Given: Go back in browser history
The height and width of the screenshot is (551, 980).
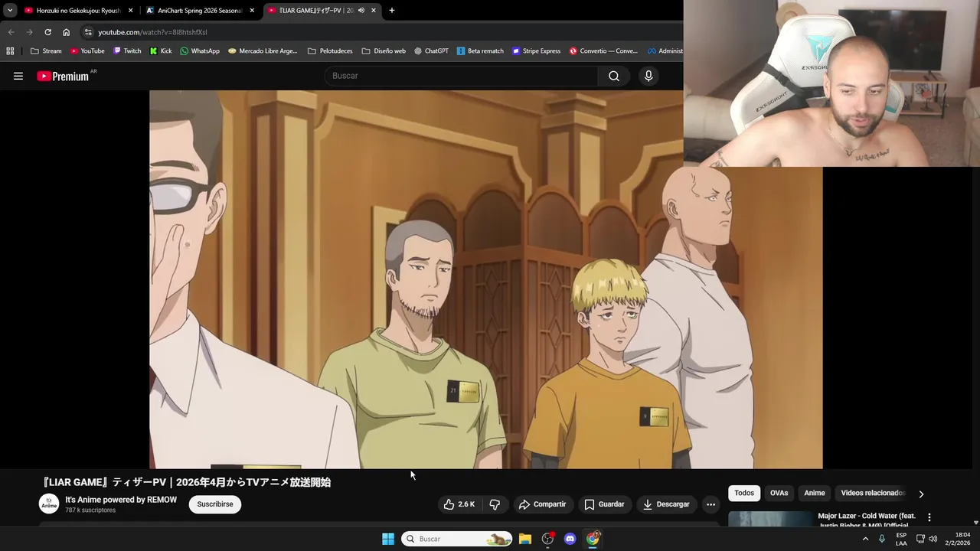Looking at the screenshot, I should point(11,32).
